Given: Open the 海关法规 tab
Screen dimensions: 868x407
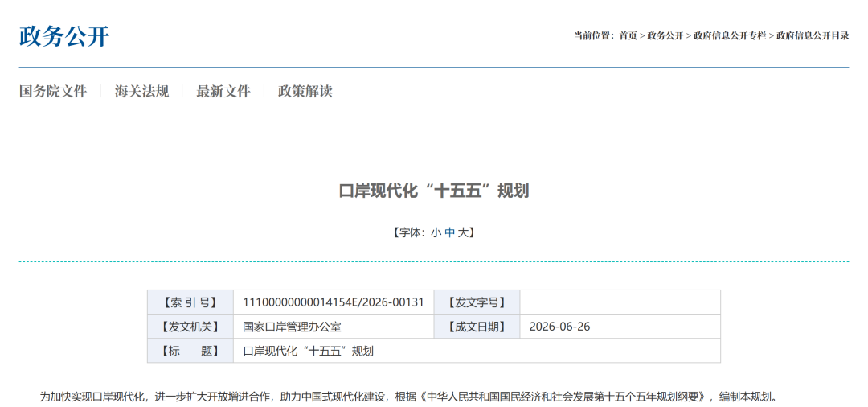Looking at the screenshot, I should click(x=141, y=92).
